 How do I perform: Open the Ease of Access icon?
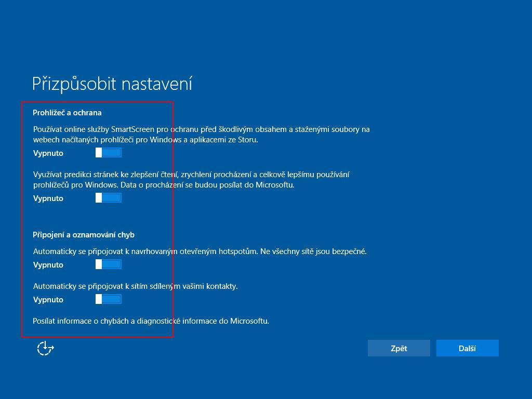click(45, 348)
